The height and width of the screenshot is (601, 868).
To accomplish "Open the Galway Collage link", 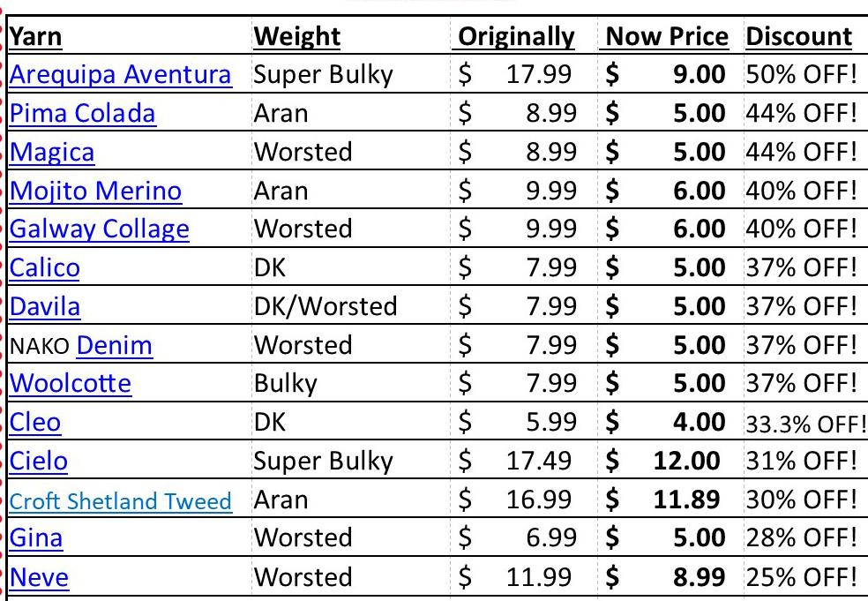I will point(99,229).
